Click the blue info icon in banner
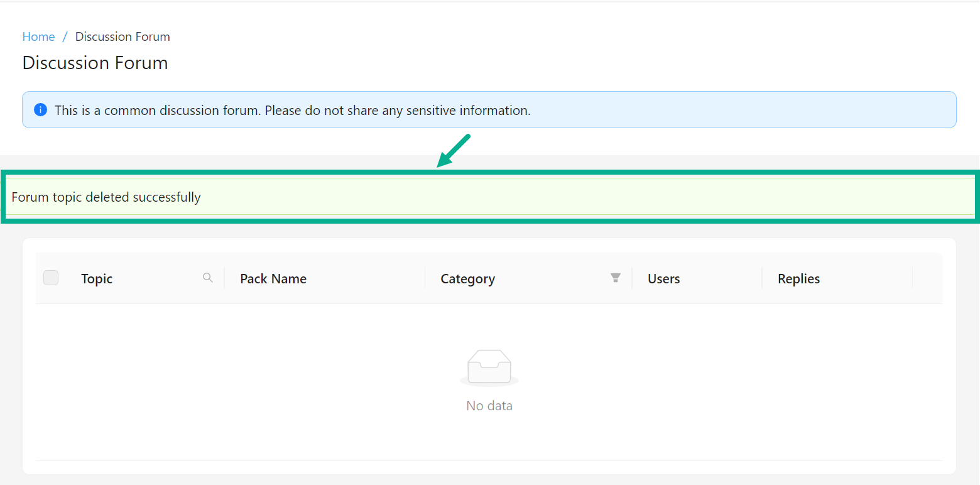 point(40,110)
